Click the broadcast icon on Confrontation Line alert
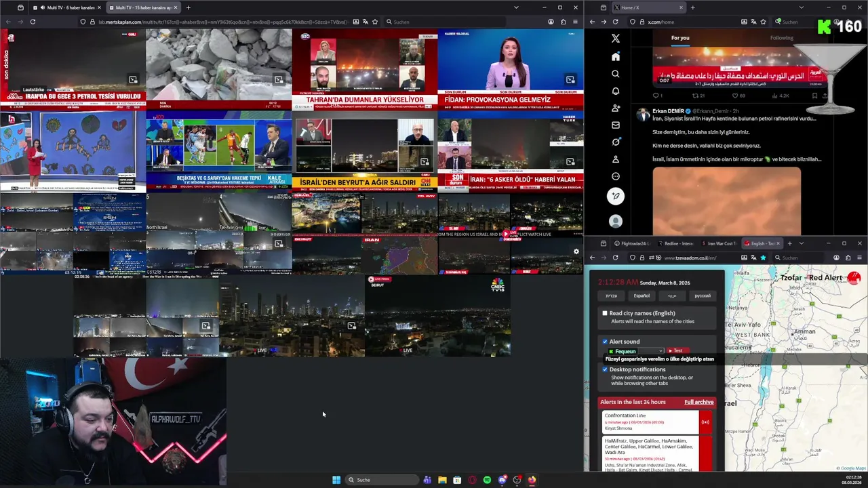 (705, 422)
